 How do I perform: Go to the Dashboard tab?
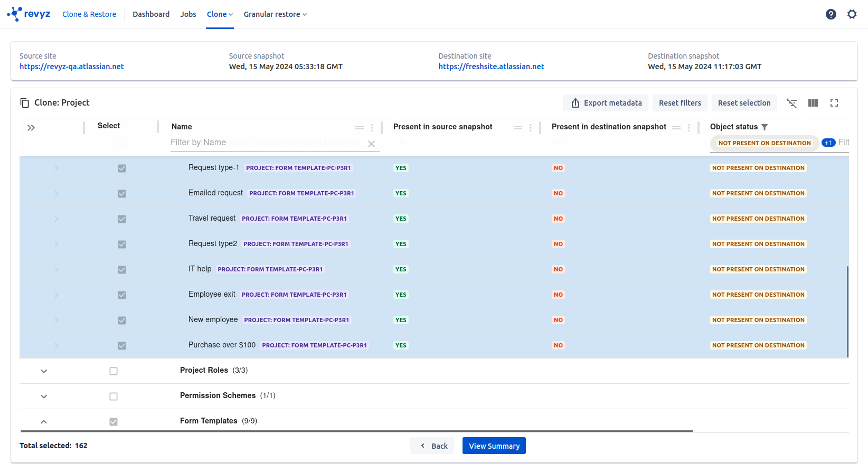click(x=151, y=14)
